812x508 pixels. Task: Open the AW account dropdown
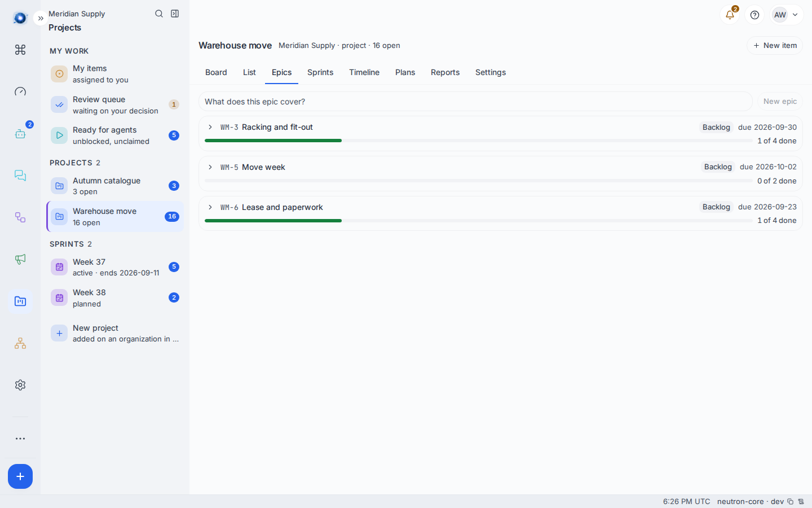coord(787,15)
